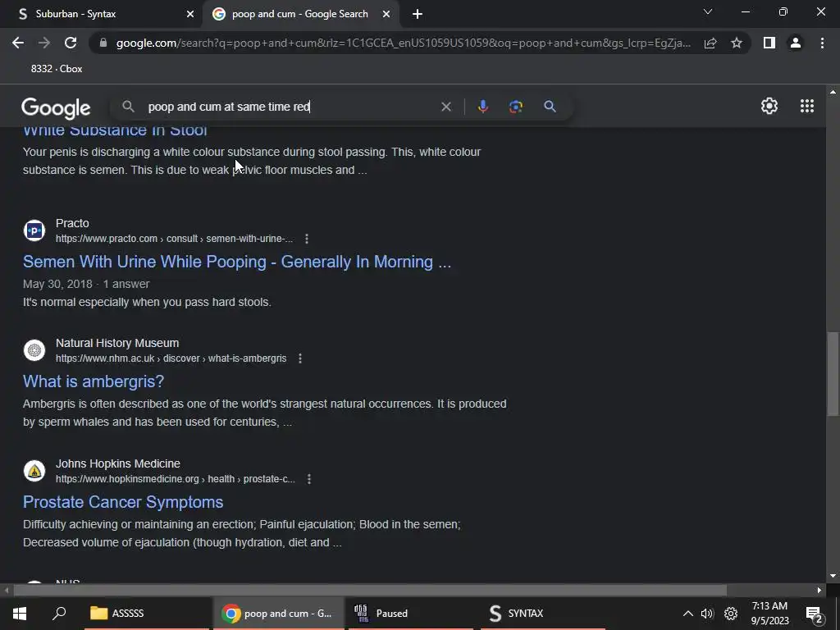Click the settings gear in system tray

731,614
